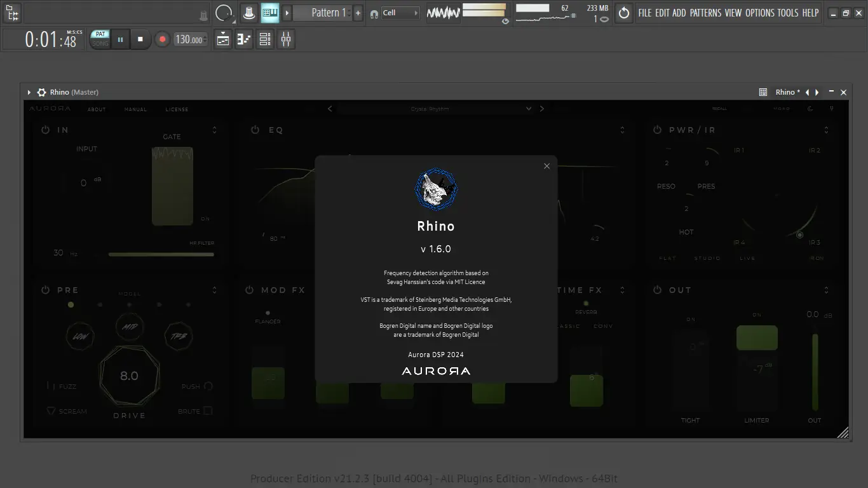This screenshot has width=868, height=488.
Task: Open the TOOLS menu
Action: tap(788, 13)
